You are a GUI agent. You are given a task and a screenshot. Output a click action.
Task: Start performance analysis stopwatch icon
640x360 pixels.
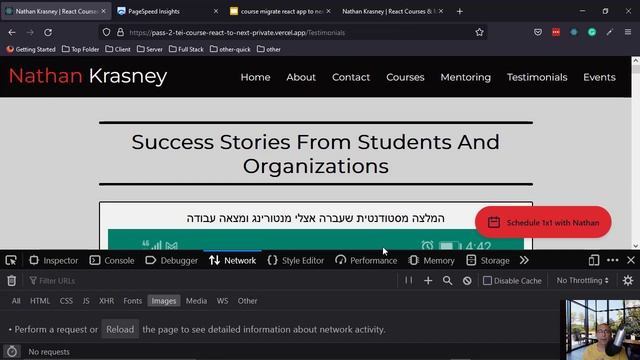[12, 351]
